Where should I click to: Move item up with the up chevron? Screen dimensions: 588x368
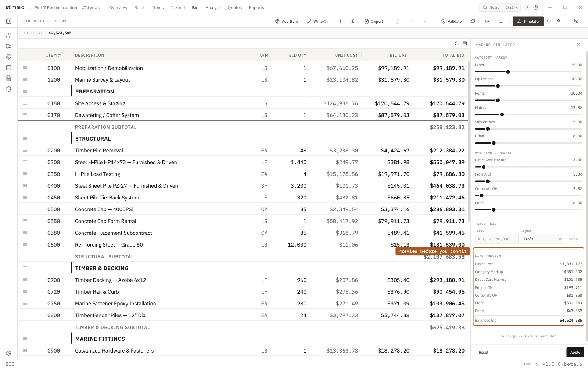coord(411,21)
